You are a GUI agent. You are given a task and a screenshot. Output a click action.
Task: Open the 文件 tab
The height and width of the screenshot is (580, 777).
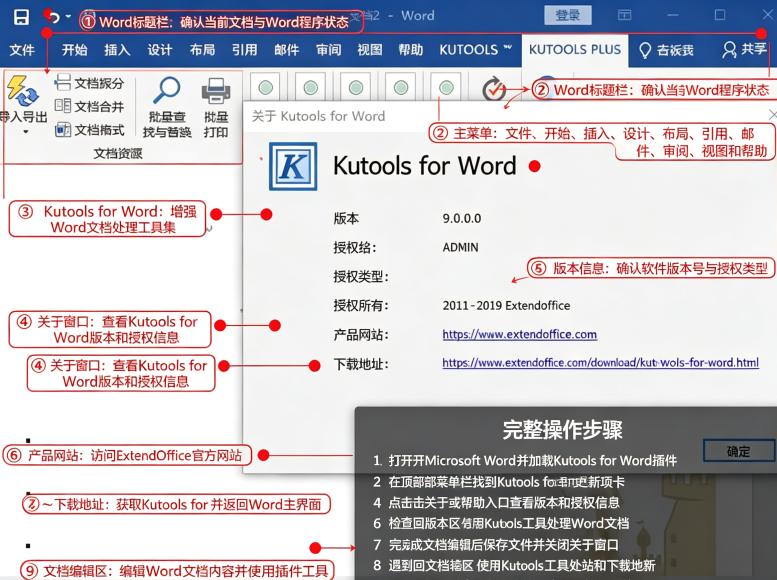tap(22, 50)
